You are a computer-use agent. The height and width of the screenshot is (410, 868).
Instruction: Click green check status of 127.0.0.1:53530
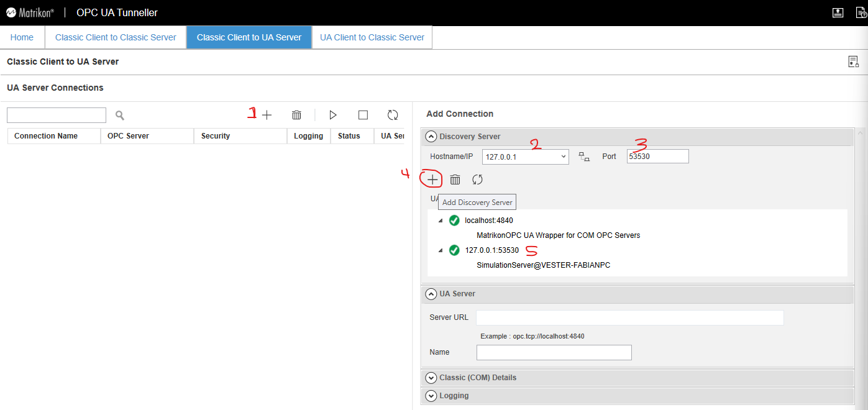point(454,250)
